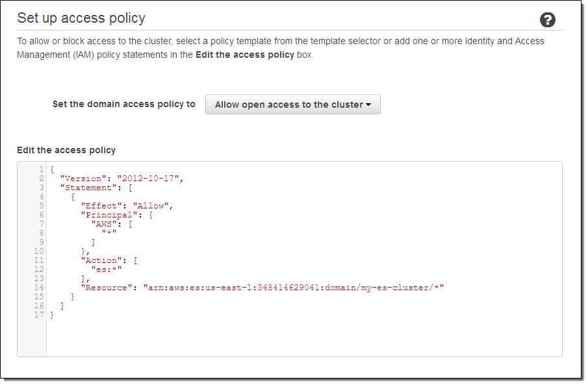Click the "Statement" key in the policy
This screenshot has width=588, height=385.
(88, 188)
